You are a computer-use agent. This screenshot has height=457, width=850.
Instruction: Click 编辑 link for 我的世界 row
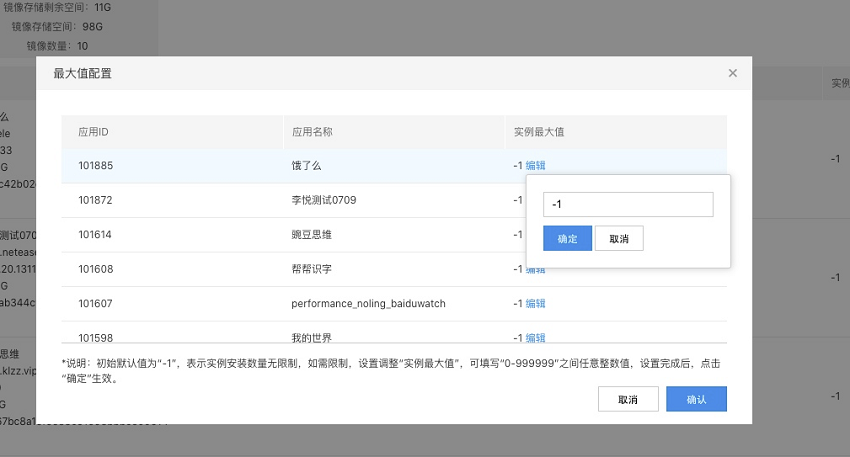(536, 338)
